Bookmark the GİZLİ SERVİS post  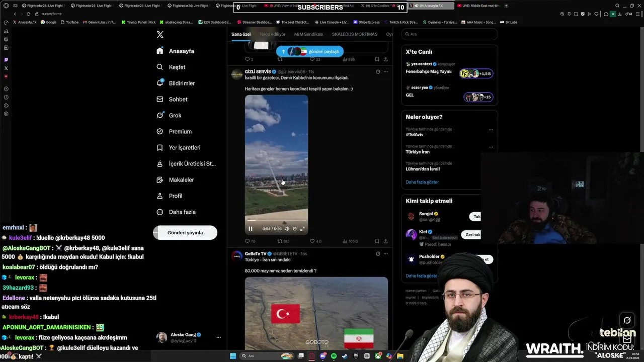[377, 241]
